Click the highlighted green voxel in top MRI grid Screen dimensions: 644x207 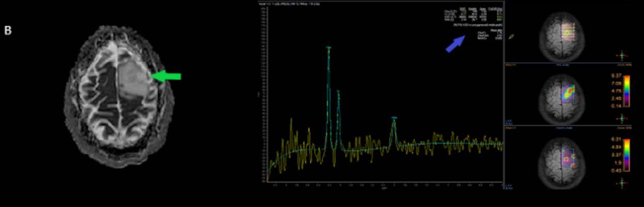(x=567, y=33)
